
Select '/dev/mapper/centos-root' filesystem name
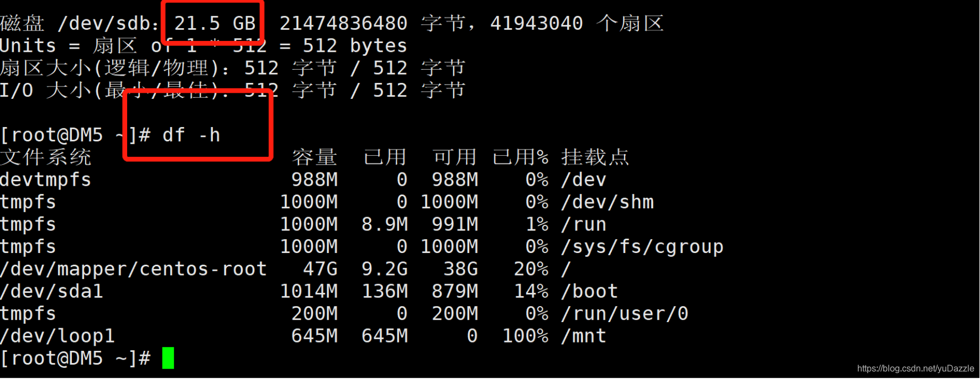coord(133,269)
